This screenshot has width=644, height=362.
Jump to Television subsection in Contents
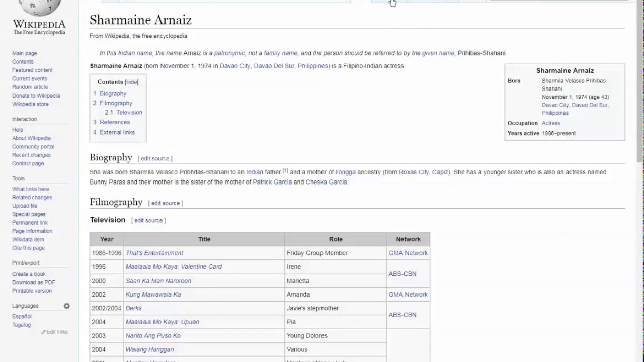[129, 113]
